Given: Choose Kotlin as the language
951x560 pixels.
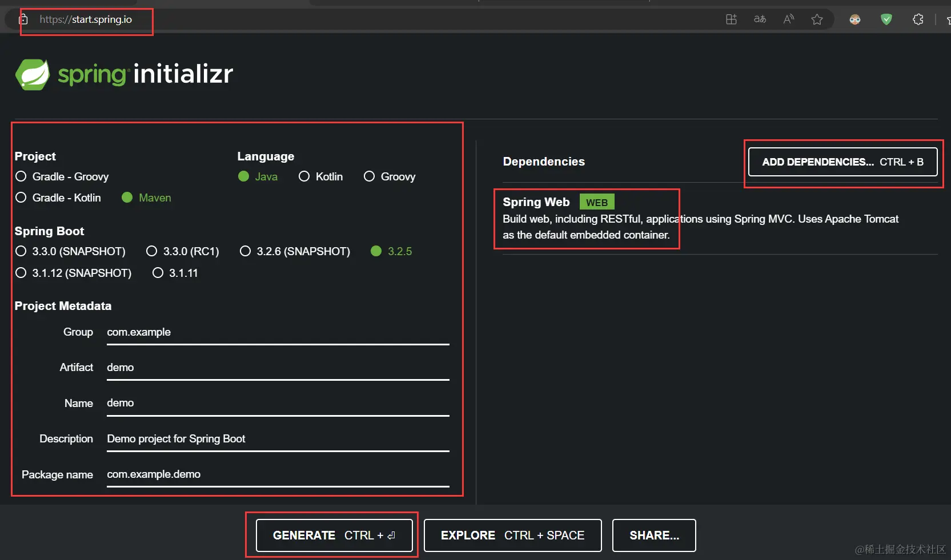Looking at the screenshot, I should click(321, 176).
